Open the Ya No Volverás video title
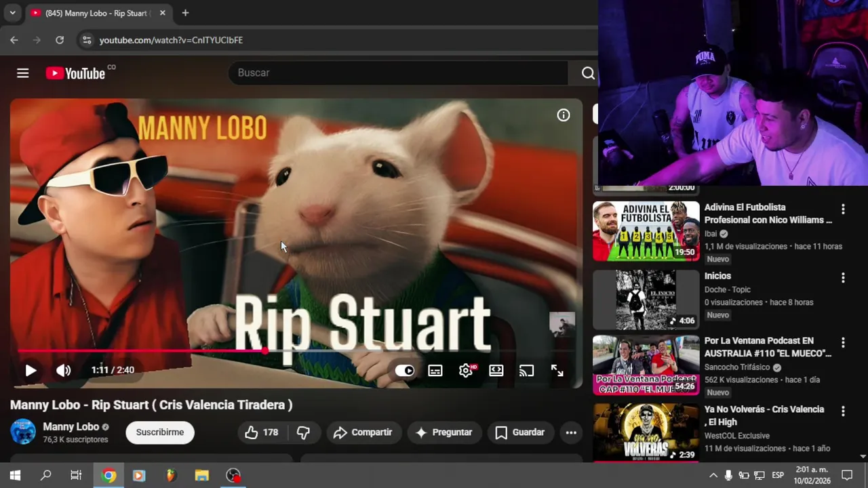The image size is (868, 488). coord(764,415)
